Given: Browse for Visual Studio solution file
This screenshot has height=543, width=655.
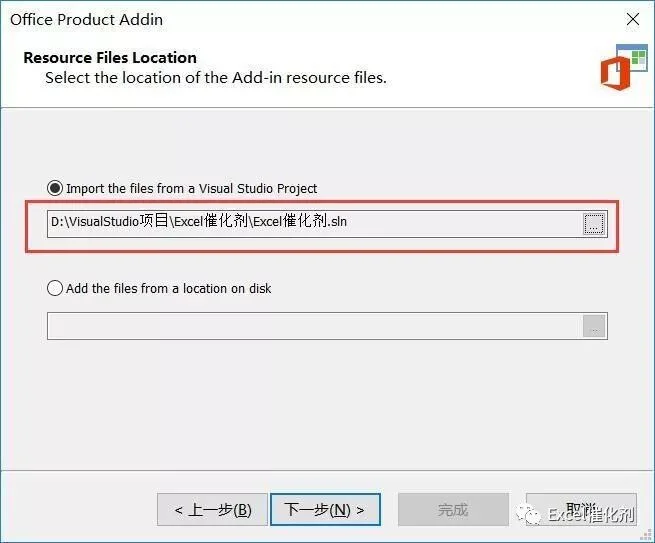Looking at the screenshot, I should (x=594, y=224).
